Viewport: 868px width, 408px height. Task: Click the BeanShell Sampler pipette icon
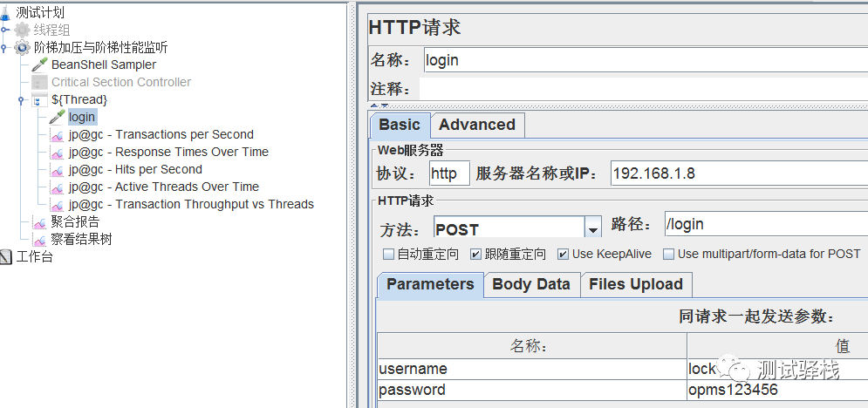39,65
